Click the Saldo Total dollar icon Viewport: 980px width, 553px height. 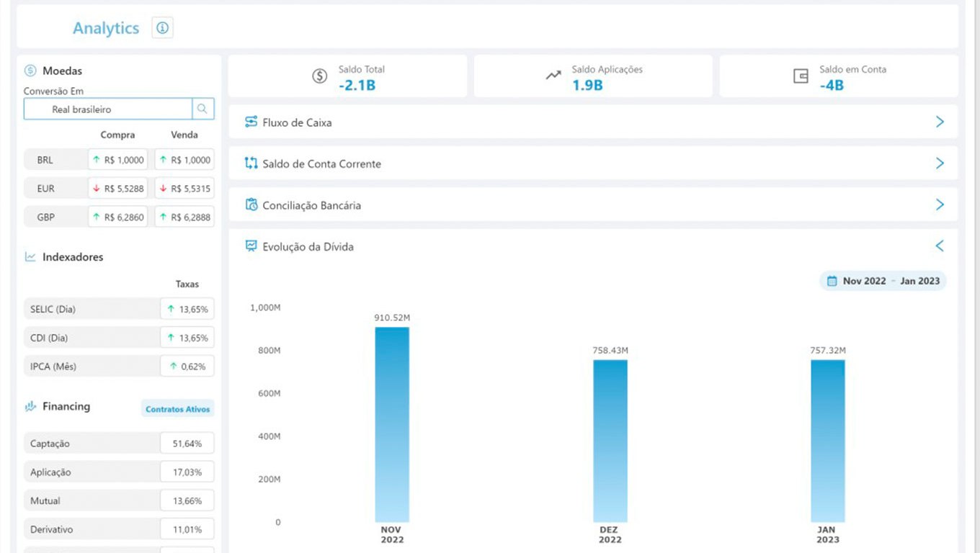pyautogui.click(x=320, y=76)
